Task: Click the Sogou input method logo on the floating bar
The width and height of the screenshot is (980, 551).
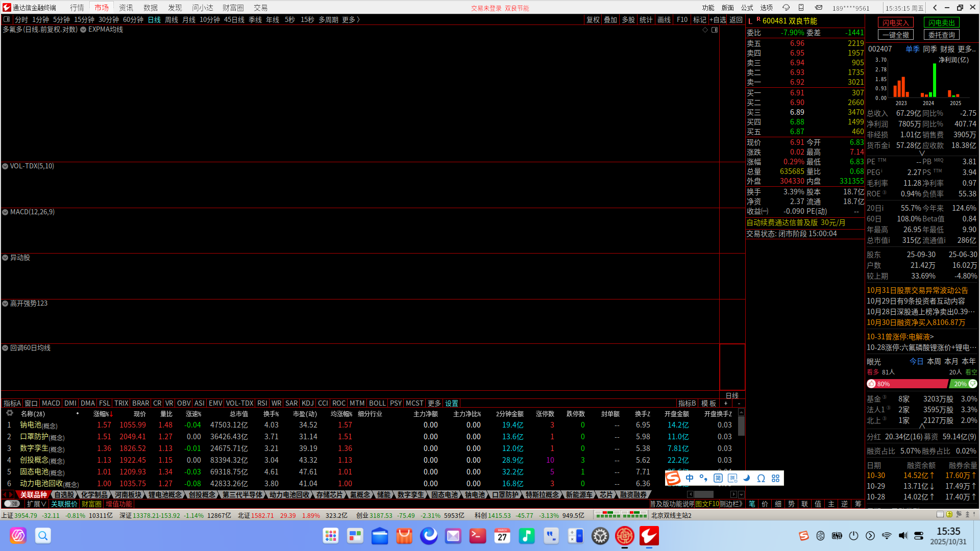Action: 673,478
